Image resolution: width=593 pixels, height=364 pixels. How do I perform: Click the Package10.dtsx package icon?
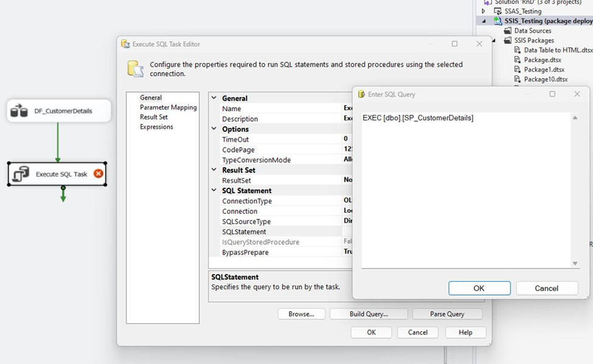(x=518, y=79)
